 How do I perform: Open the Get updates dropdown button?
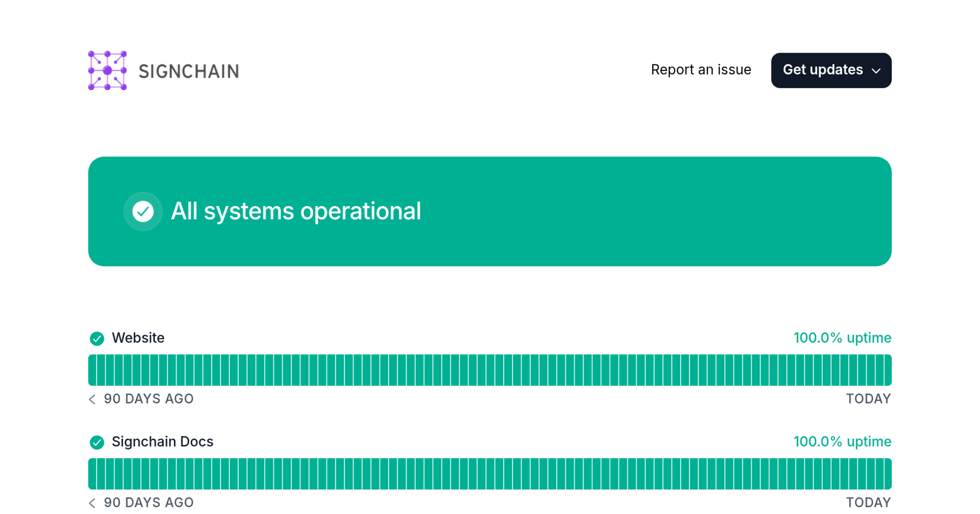pyautogui.click(x=831, y=70)
